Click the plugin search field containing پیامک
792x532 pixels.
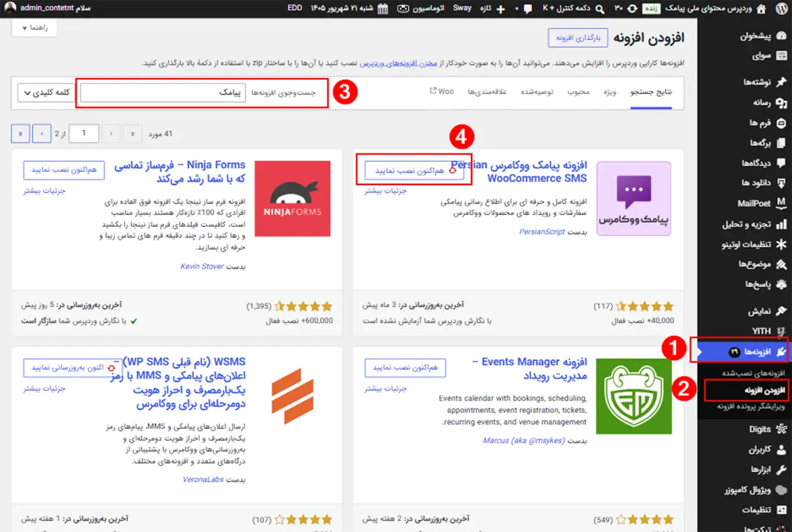point(163,93)
